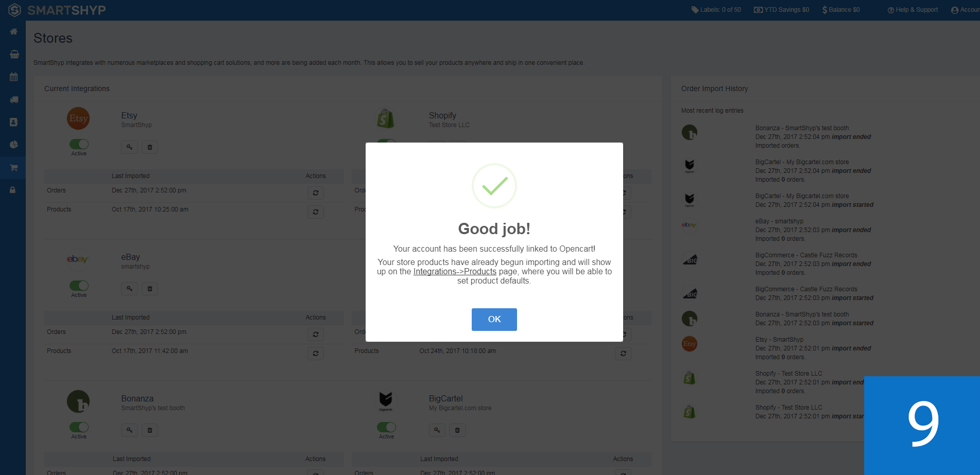Click the BigCartel store name heading
Screen dimensions: 980x475
click(x=445, y=398)
